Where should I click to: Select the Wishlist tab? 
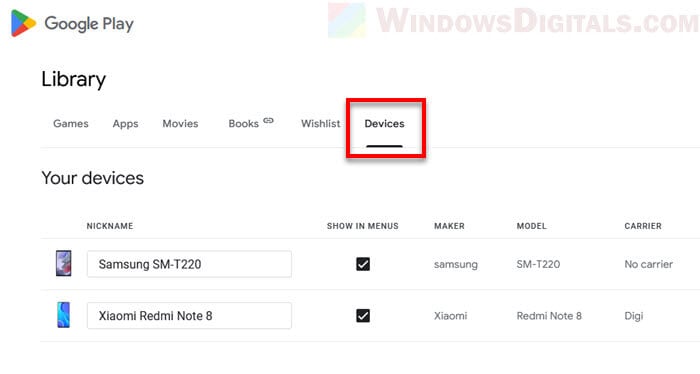pos(321,124)
